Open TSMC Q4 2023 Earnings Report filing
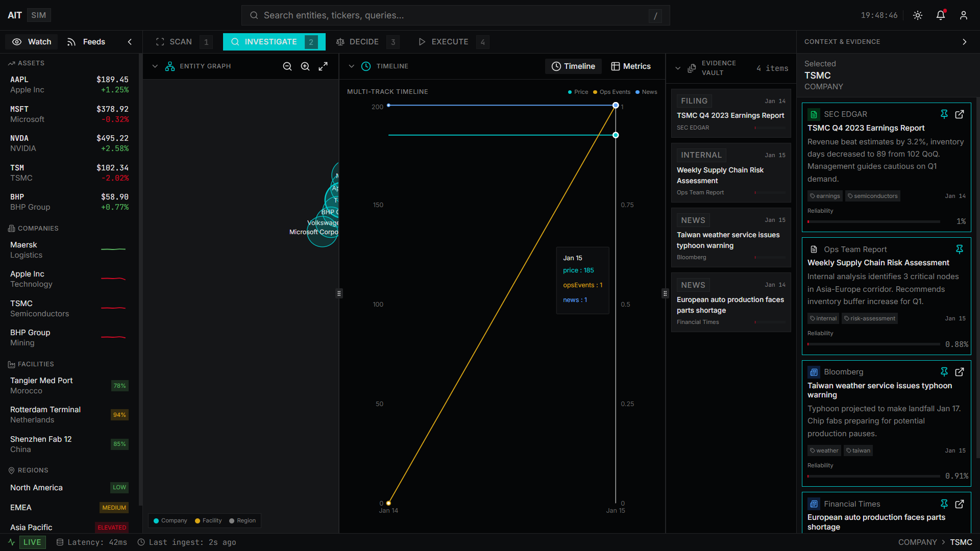Screen dimensions: 980x551 coord(731,113)
